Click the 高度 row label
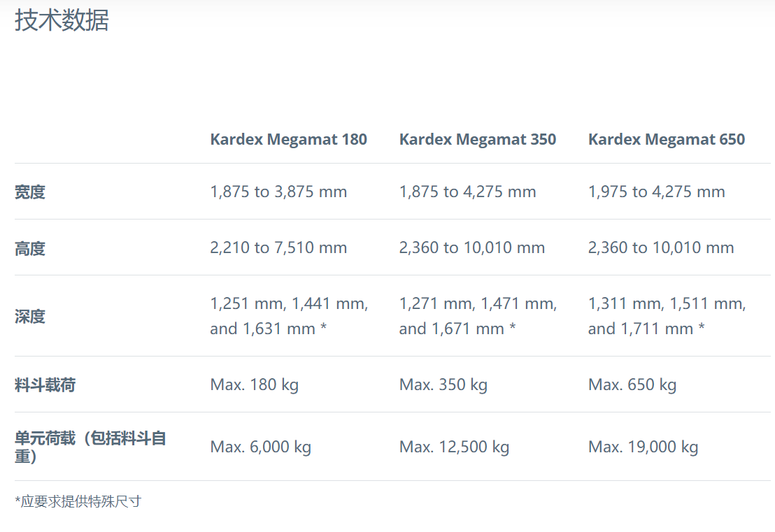 coord(30,248)
